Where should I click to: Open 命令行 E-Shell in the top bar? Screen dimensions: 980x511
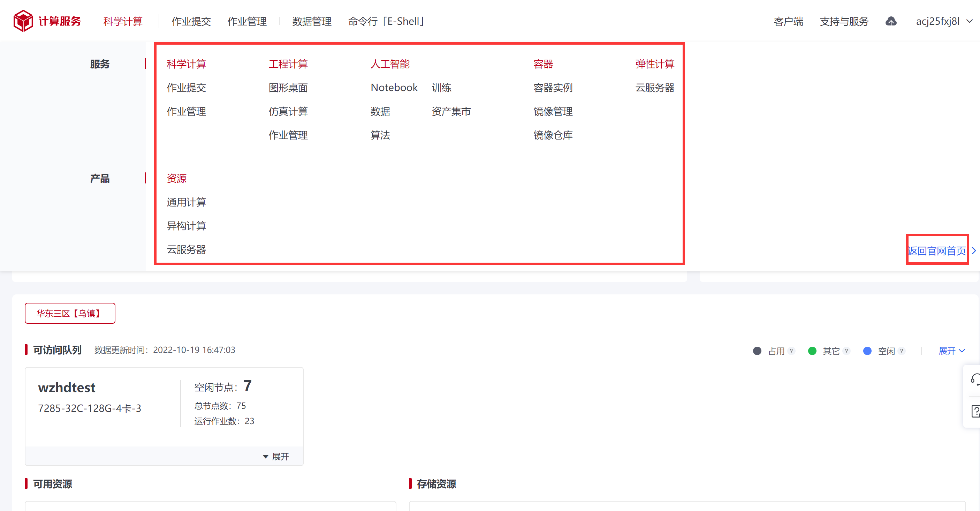coord(386,21)
